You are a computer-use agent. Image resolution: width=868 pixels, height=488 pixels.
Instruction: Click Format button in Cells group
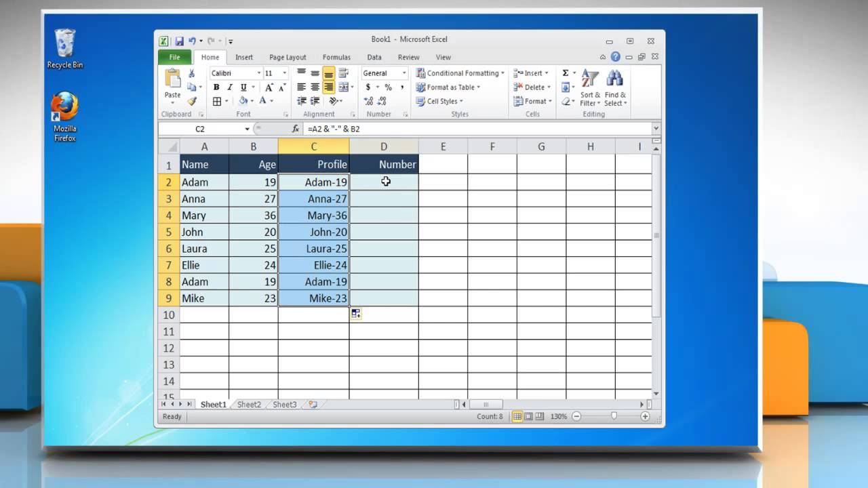[533, 101]
